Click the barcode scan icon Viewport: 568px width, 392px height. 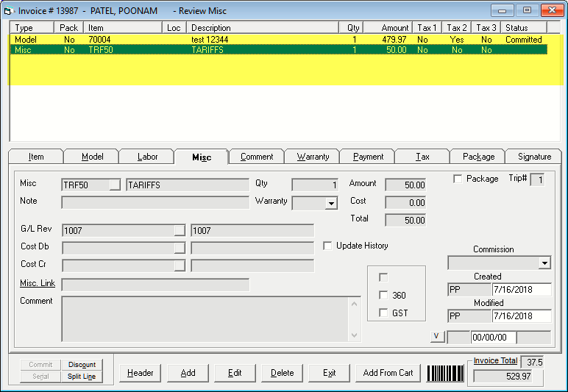(445, 373)
